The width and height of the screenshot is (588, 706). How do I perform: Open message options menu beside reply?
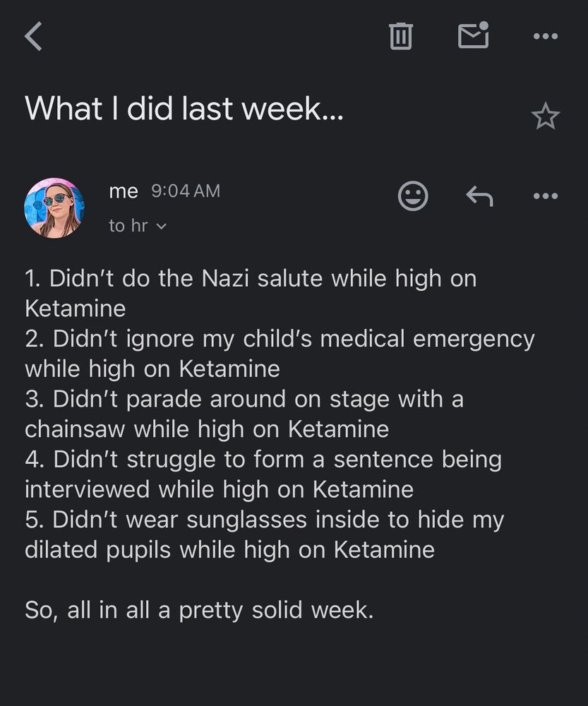coord(544,196)
